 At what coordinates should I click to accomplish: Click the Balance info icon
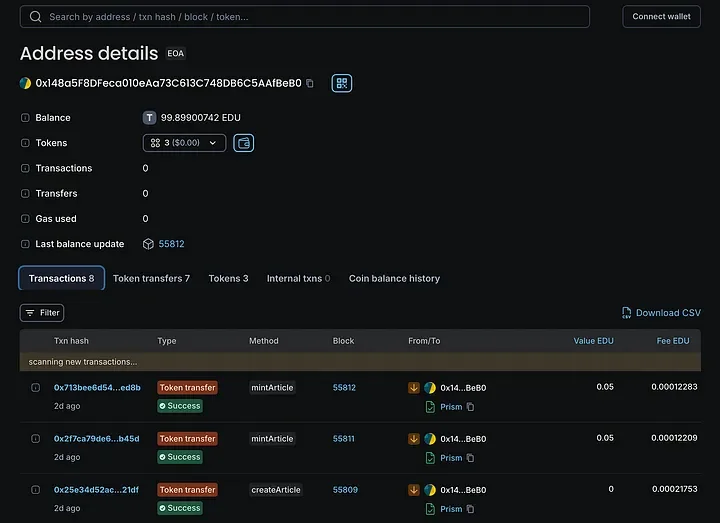pyautogui.click(x=25, y=118)
